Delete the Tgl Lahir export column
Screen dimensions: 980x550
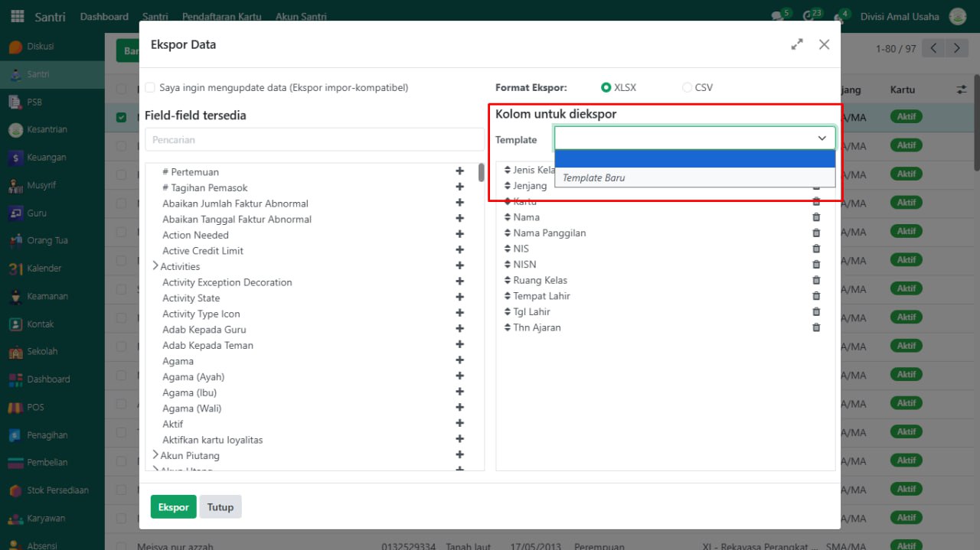pyautogui.click(x=816, y=312)
